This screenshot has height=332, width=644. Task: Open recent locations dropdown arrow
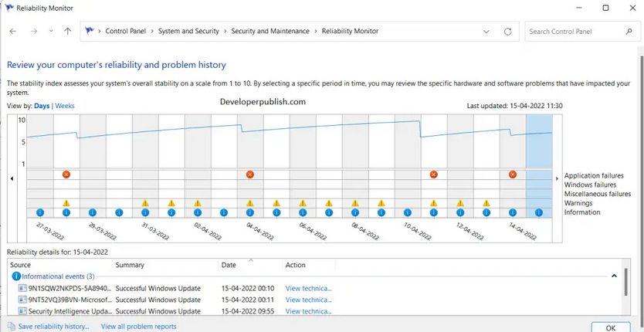51,31
